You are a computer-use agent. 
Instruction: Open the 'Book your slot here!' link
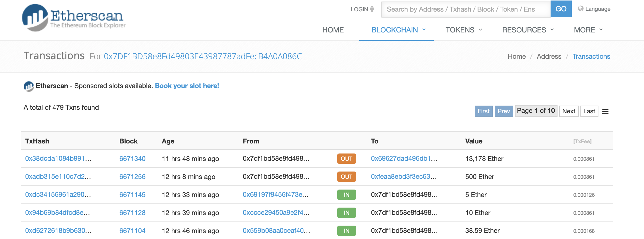click(x=187, y=86)
